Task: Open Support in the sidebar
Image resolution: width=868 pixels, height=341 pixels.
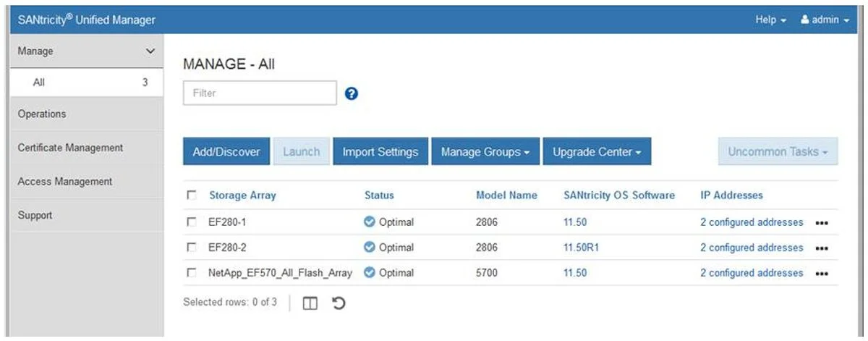Action: (x=85, y=216)
